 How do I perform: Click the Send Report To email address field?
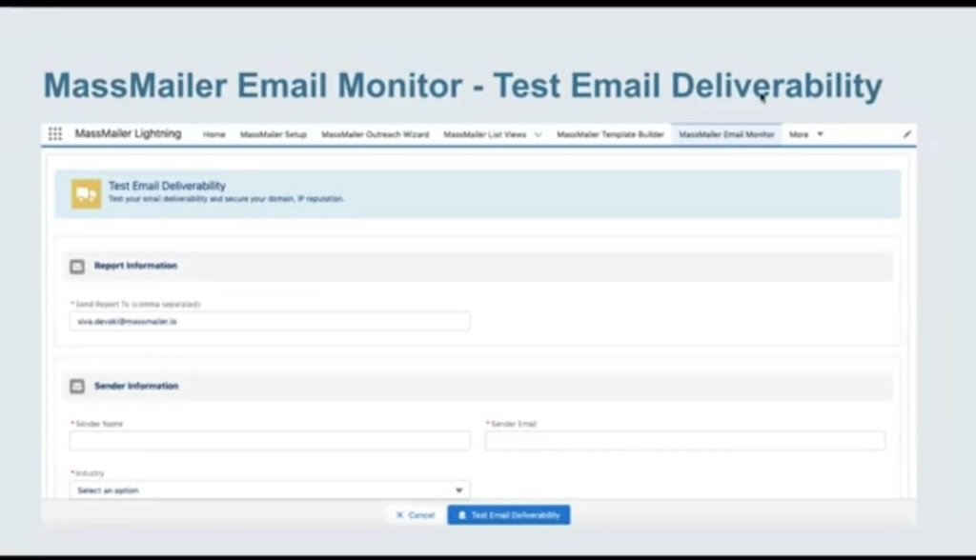(x=269, y=321)
